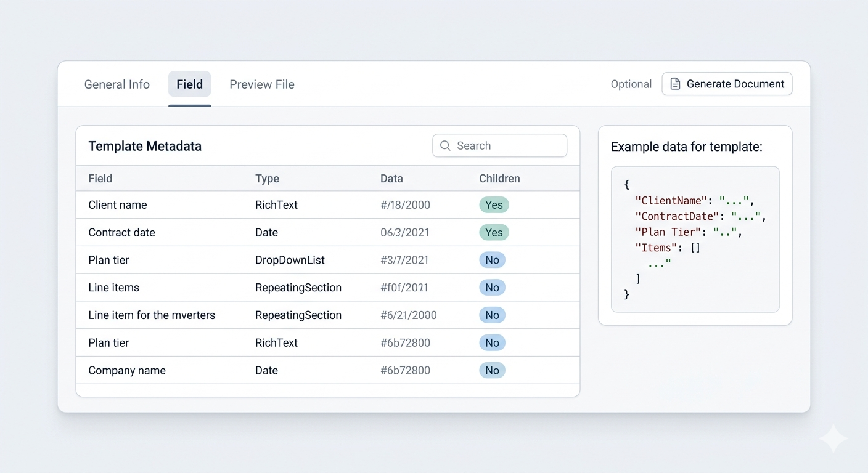Click Date type in Contract date row
This screenshot has width=868, height=473.
click(x=266, y=233)
